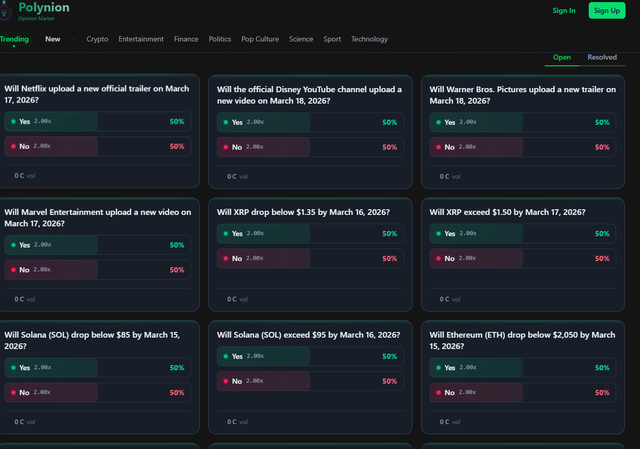
Task: Click the Sign Up button
Action: click(607, 11)
